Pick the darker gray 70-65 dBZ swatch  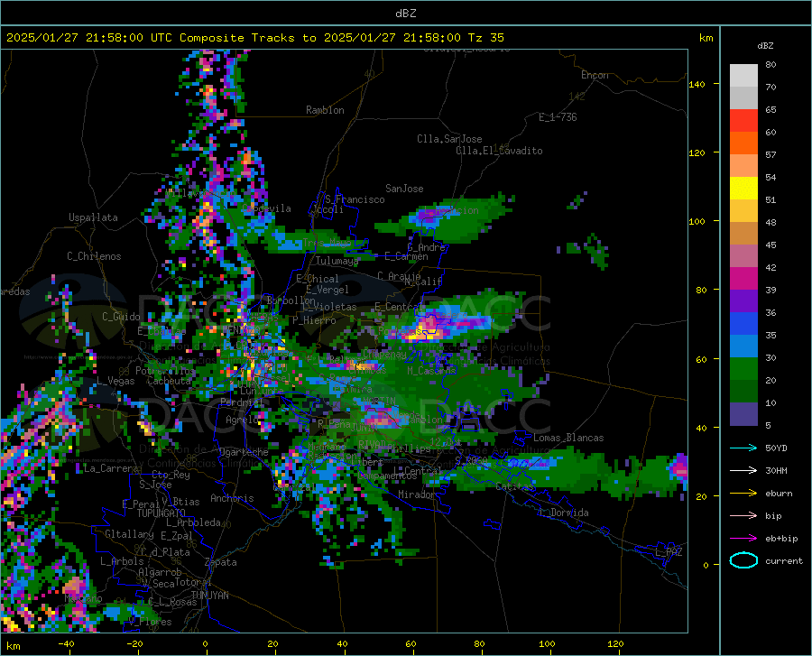(743, 98)
